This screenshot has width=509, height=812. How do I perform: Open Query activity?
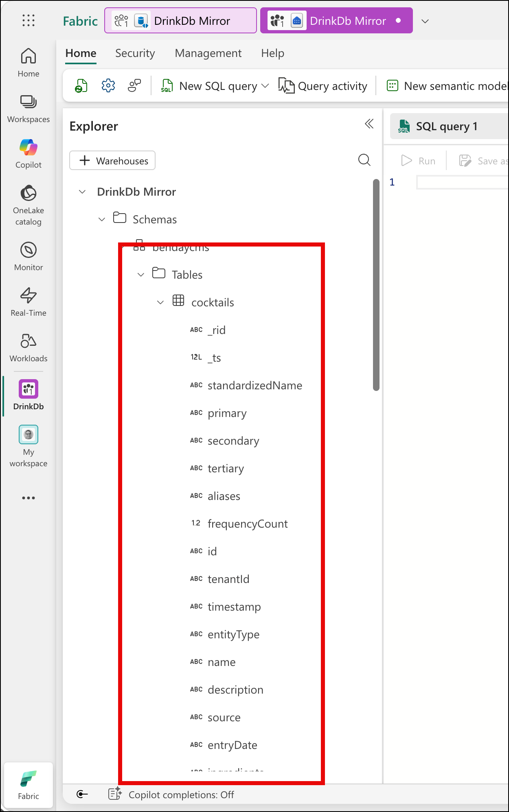[323, 86]
